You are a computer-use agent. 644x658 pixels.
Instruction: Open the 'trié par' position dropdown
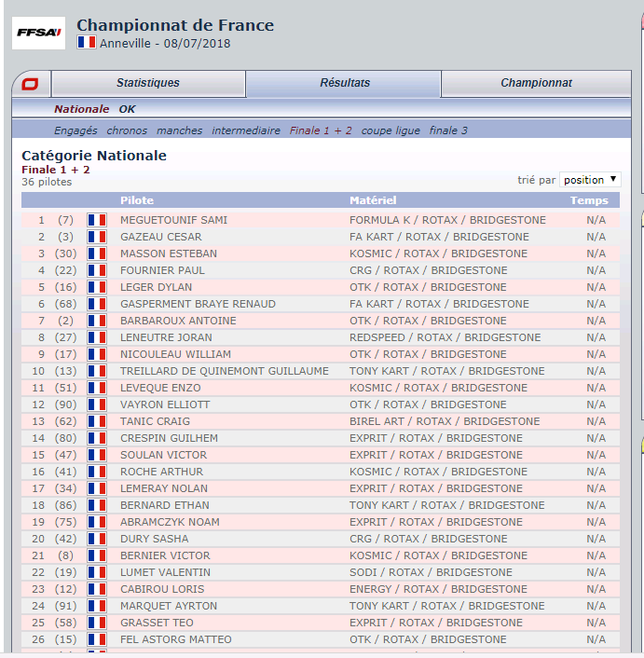590,180
